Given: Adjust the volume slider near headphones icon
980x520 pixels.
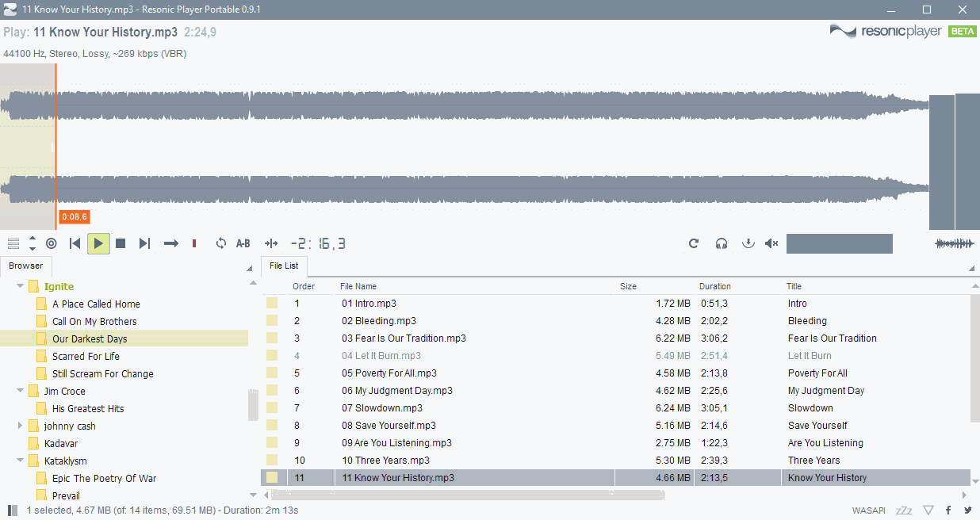Looking at the screenshot, I should [x=839, y=243].
